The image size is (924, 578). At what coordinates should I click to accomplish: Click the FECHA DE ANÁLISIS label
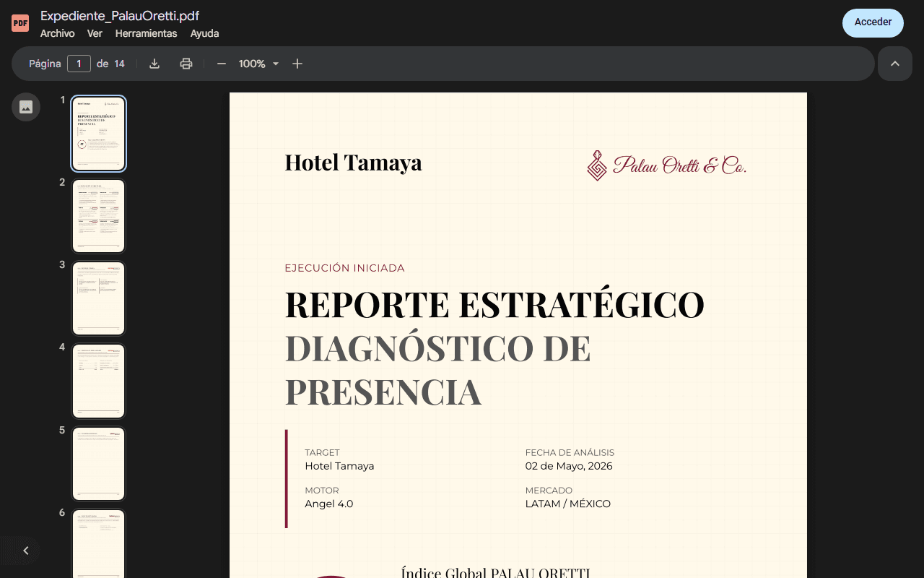570,452
